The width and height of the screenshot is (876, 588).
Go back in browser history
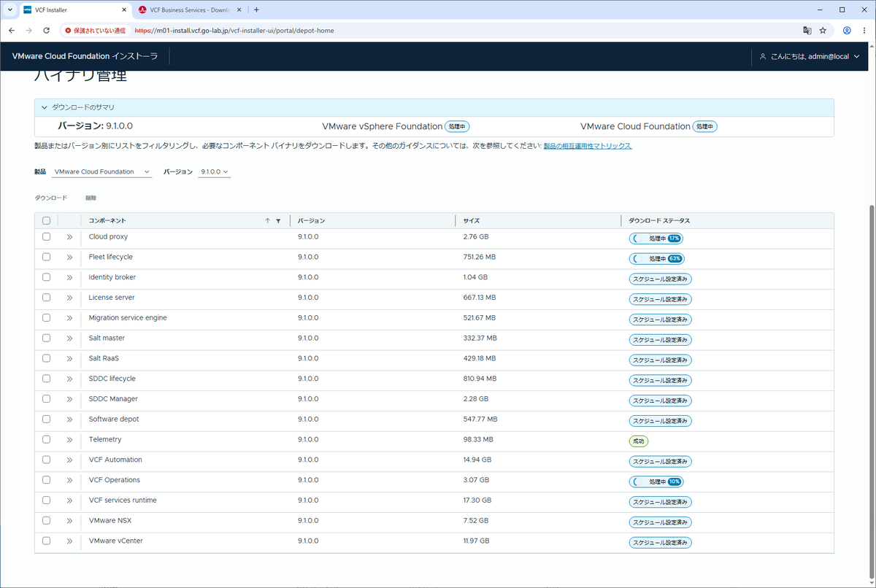[11, 31]
